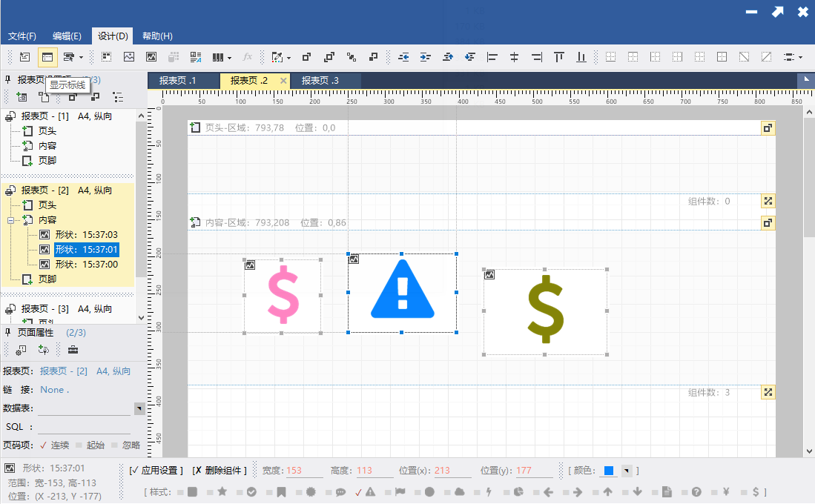Click the 删除组件 button
This screenshot has height=504, width=815.
220,471
